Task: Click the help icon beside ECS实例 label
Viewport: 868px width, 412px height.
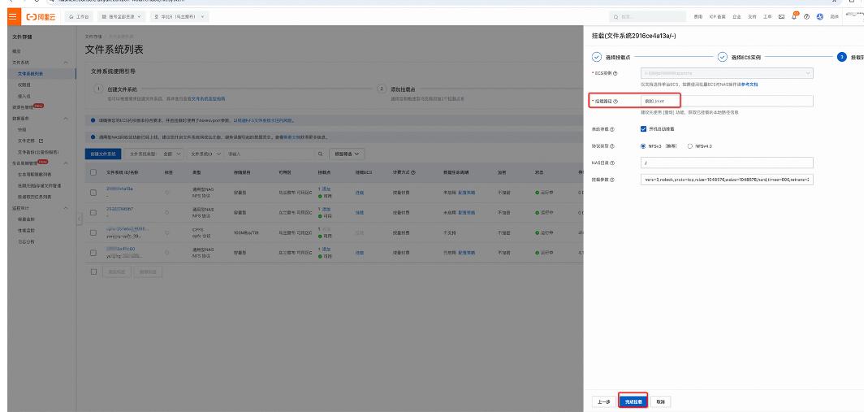Action: pos(615,73)
